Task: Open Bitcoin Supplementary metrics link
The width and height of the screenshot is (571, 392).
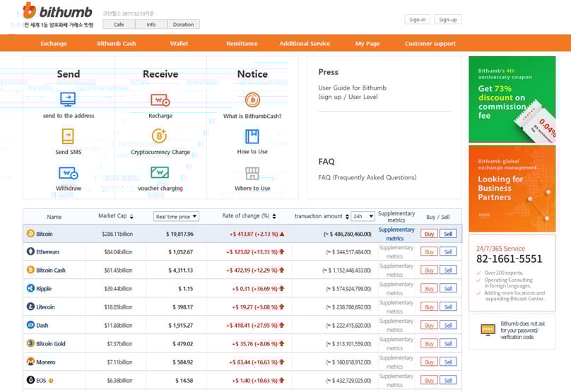Action: [396, 234]
